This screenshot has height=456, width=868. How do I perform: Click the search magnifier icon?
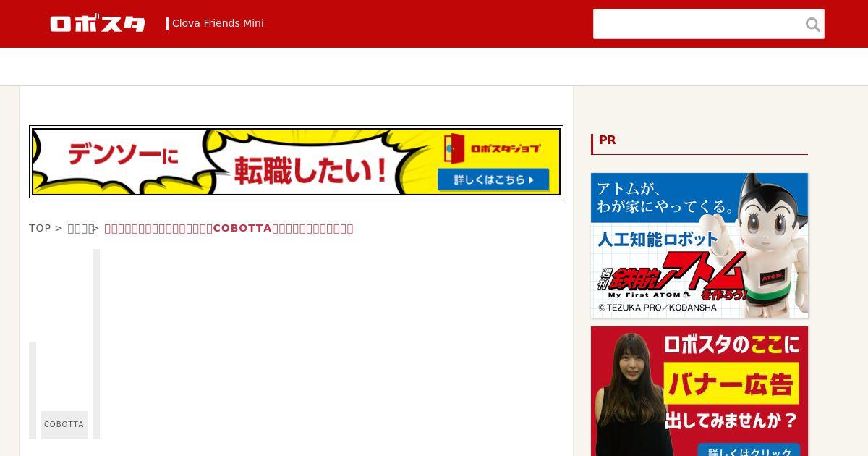(813, 25)
